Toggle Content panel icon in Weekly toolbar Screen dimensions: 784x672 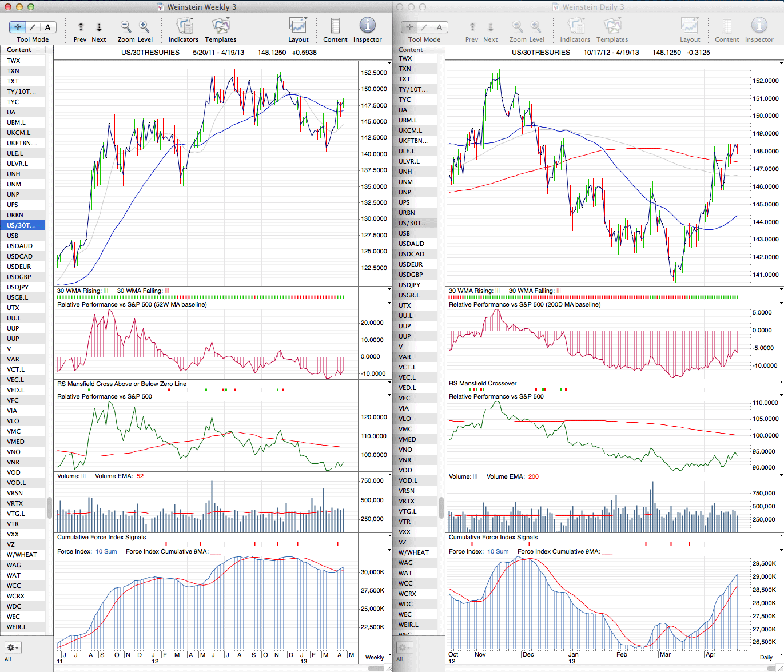click(335, 26)
